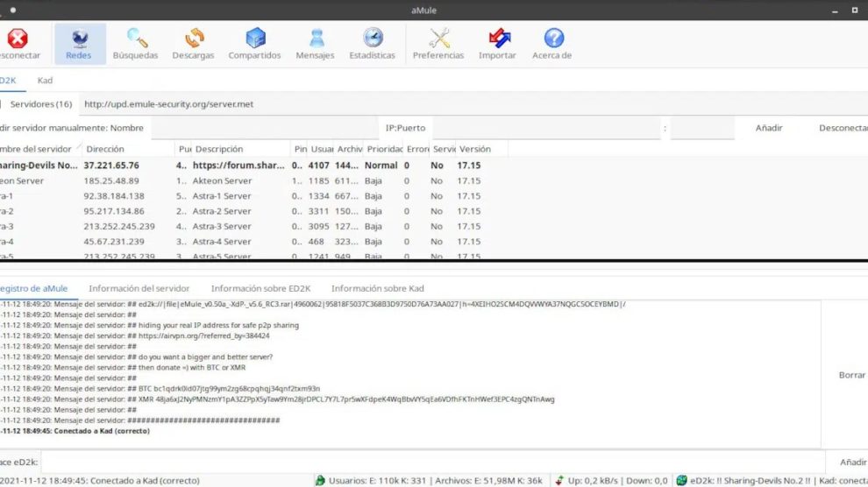Select Astra-2 Server row

253,211
